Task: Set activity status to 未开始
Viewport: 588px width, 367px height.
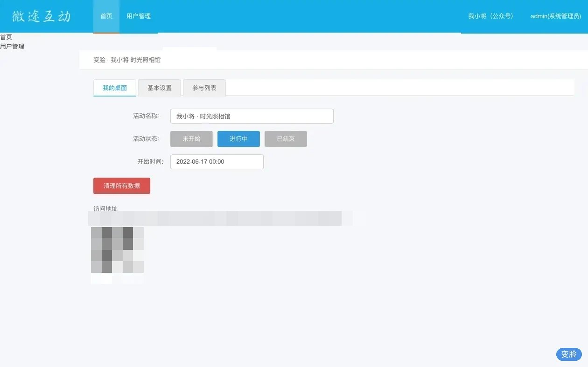Action: (x=191, y=139)
